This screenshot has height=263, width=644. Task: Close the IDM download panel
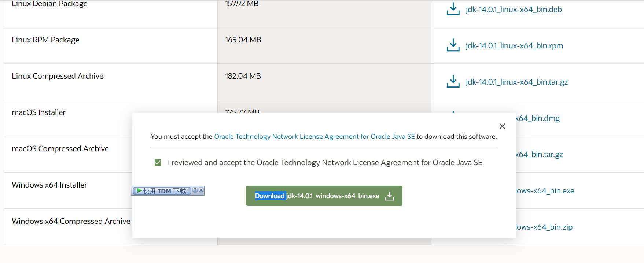(201, 190)
